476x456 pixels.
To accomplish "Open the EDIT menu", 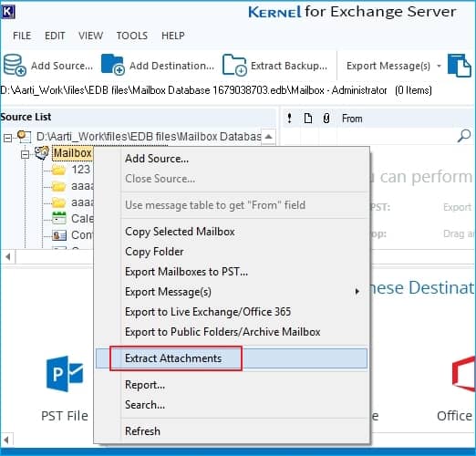I will [x=55, y=36].
